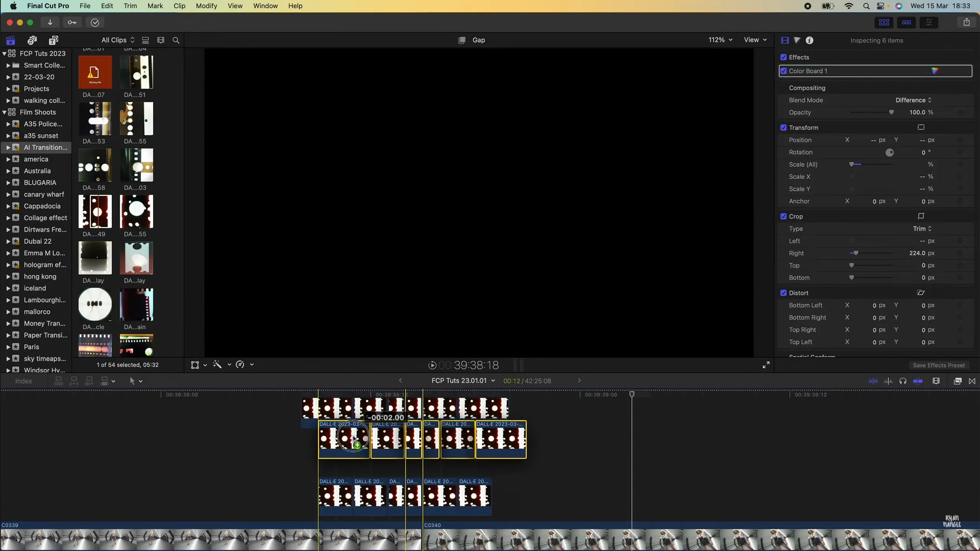Uncheck the Transform checkbox
The height and width of the screenshot is (551, 980).
point(784,127)
